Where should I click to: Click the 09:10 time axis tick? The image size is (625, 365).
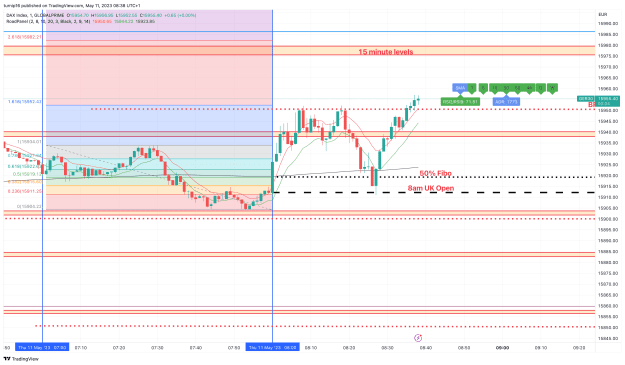click(540, 348)
